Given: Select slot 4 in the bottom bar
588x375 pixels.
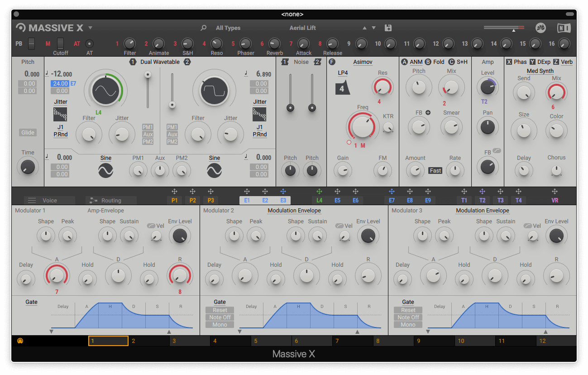Looking at the screenshot, I should 230,341.
